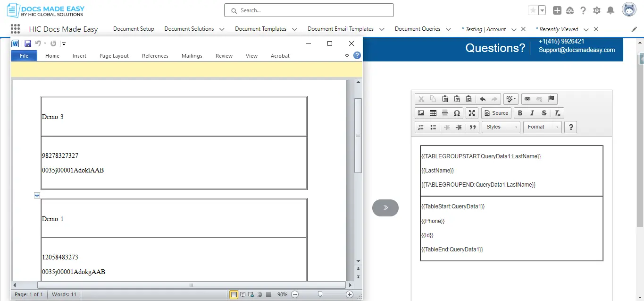
Task: Insert an anchor using the flag icon
Action: [x=551, y=99]
